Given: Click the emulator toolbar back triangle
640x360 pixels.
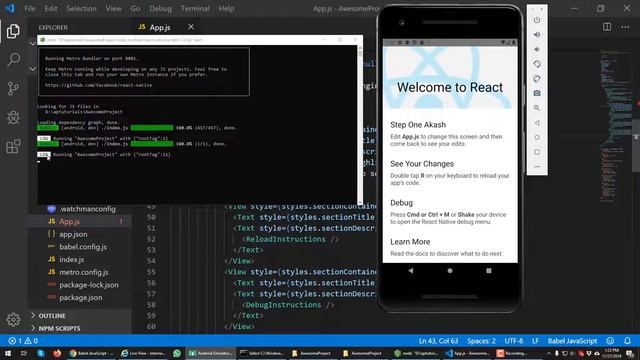Looking at the screenshot, I should click(x=537, y=123).
